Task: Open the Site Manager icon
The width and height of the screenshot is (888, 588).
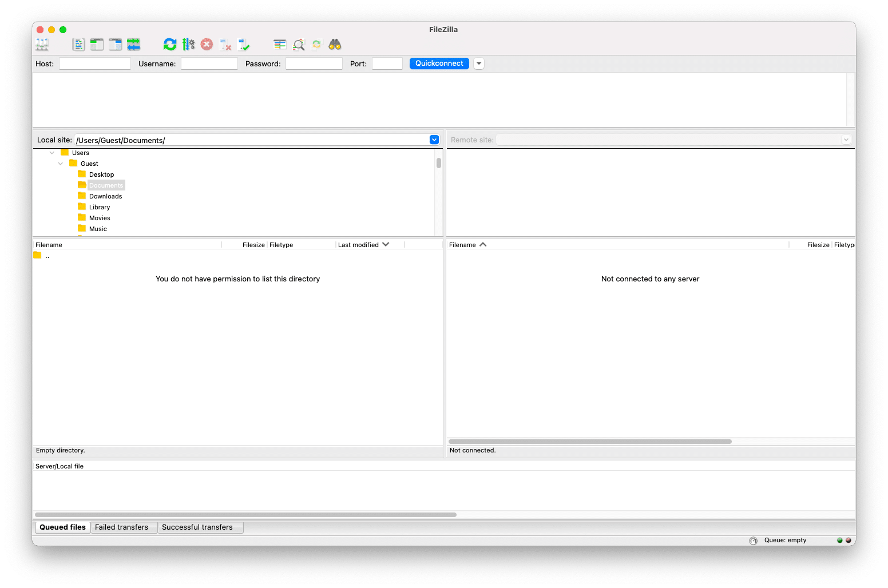Action: 42,44
